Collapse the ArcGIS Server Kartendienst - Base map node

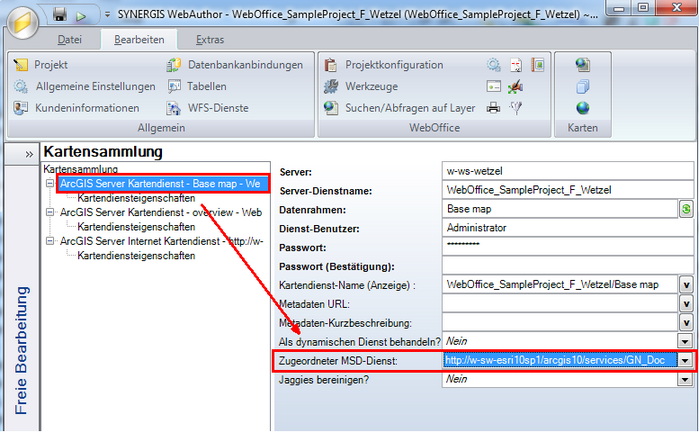tap(50, 184)
